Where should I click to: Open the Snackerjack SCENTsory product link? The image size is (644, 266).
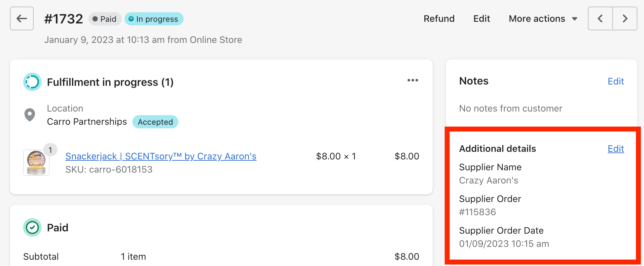(x=161, y=156)
